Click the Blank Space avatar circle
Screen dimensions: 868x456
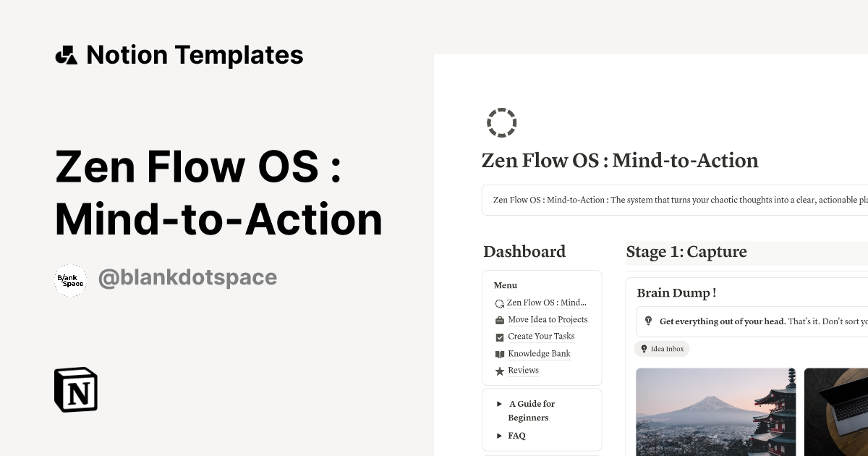click(70, 280)
